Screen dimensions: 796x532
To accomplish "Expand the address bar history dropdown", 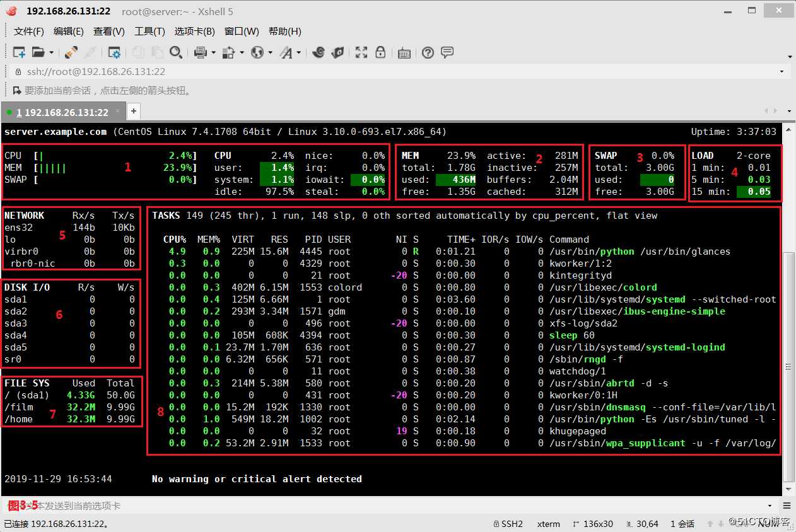I will pyautogui.click(x=781, y=72).
